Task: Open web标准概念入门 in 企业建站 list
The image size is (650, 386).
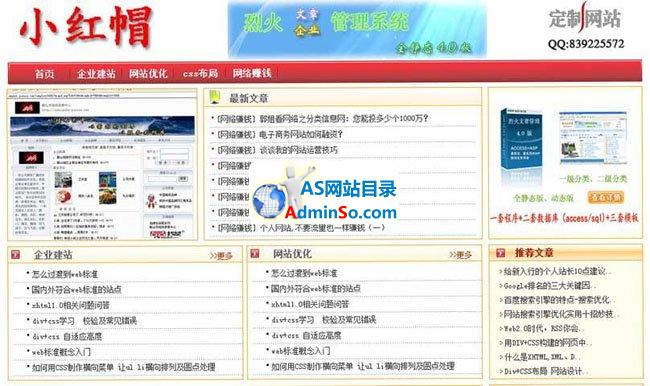Action: [61, 352]
